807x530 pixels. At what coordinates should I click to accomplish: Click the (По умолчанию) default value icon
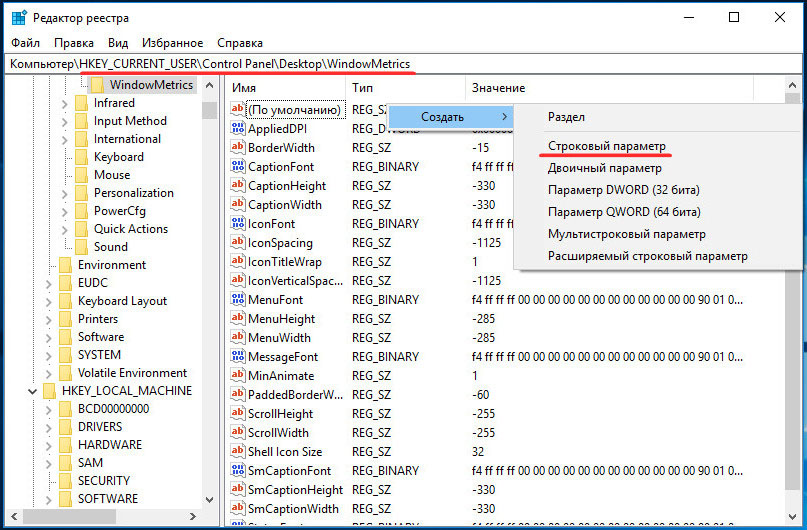click(237, 109)
